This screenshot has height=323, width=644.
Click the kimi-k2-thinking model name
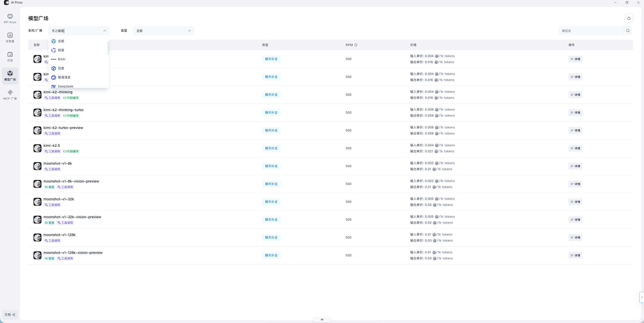(58, 92)
